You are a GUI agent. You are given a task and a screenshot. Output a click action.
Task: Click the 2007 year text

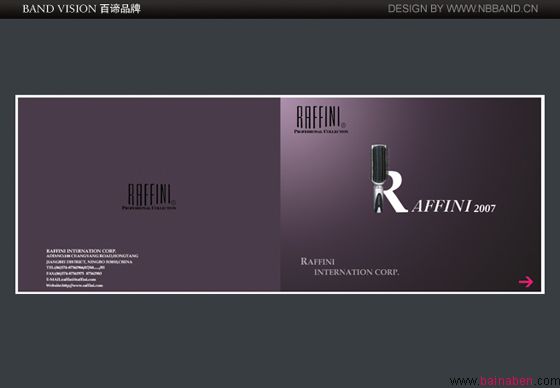click(x=485, y=208)
